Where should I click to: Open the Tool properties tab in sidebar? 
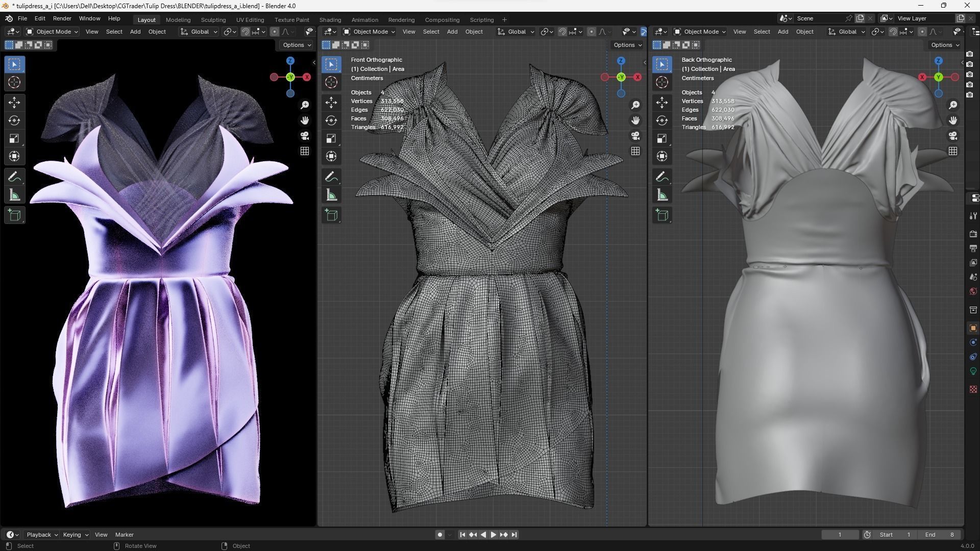tap(973, 216)
